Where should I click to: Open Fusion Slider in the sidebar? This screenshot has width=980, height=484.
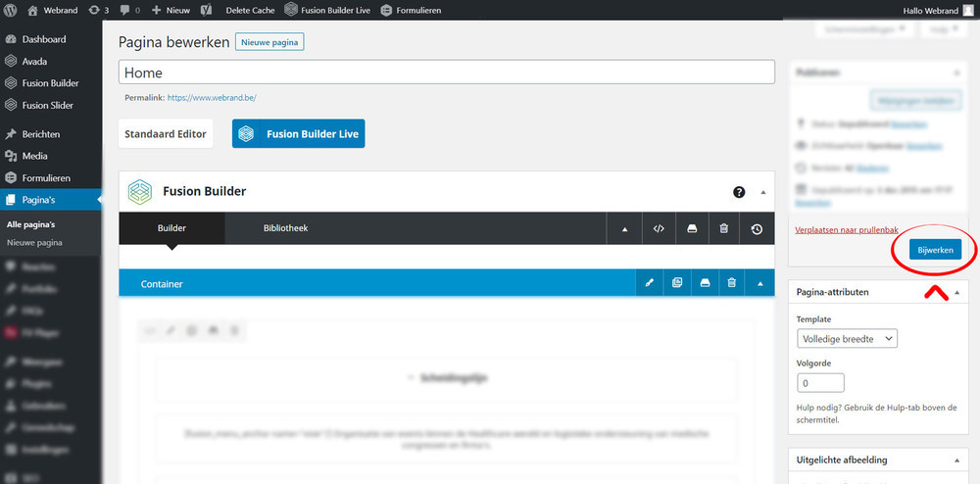[x=50, y=105]
